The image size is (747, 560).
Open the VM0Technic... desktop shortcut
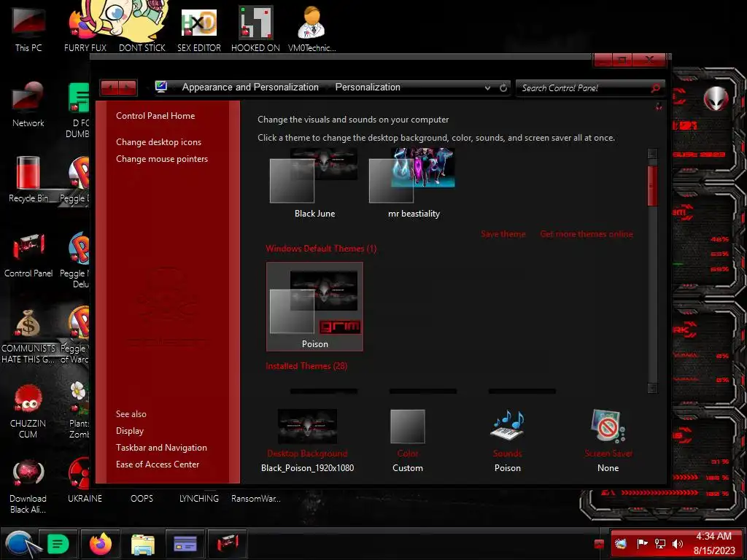[312, 29]
